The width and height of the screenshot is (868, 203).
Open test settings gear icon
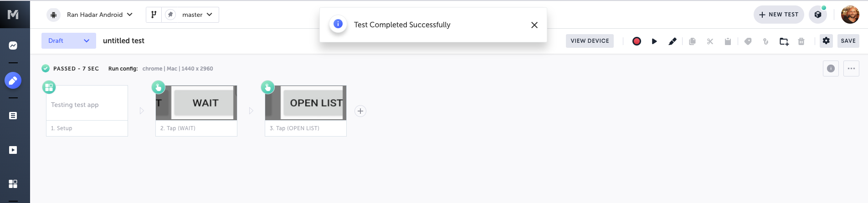pos(826,41)
